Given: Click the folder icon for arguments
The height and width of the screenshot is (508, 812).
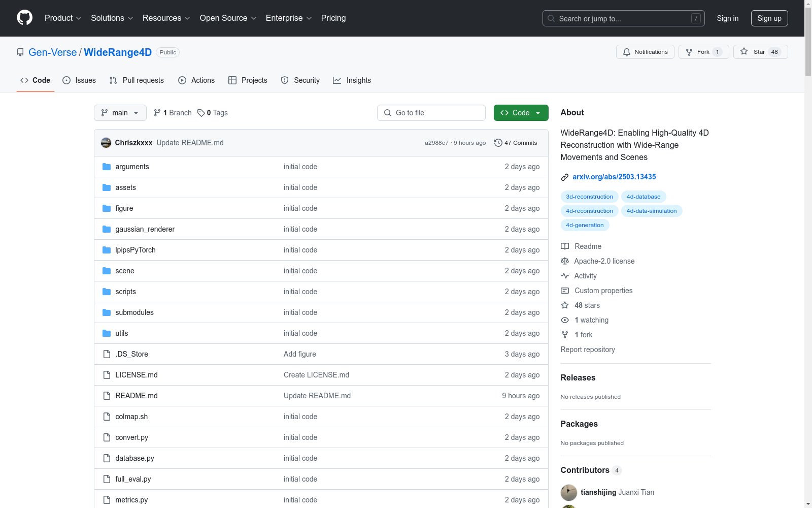Looking at the screenshot, I should tap(107, 167).
